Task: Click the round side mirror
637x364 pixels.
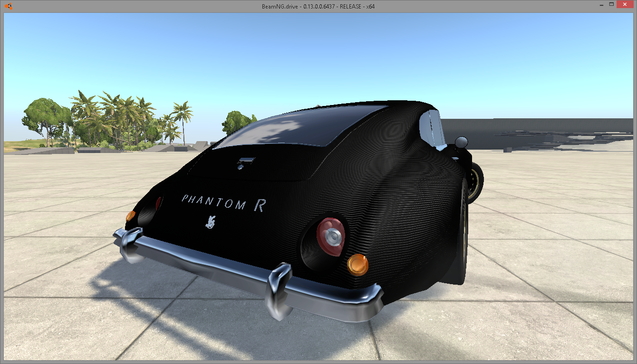Action: (461, 142)
